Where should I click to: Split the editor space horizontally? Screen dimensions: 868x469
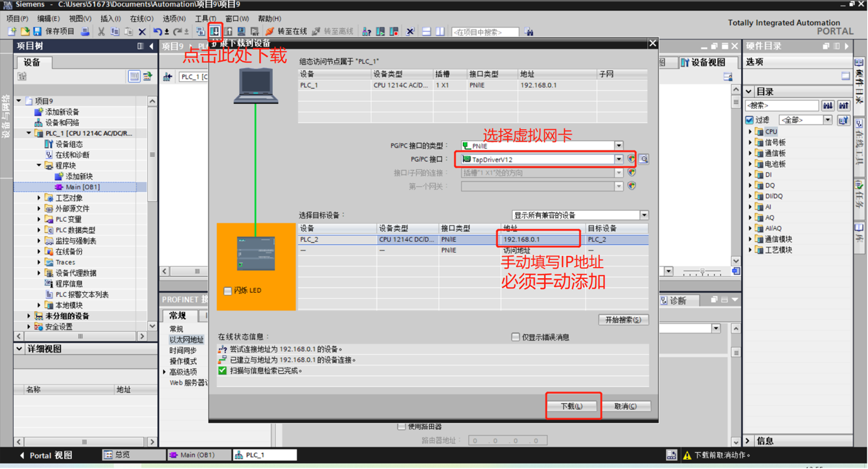point(426,31)
